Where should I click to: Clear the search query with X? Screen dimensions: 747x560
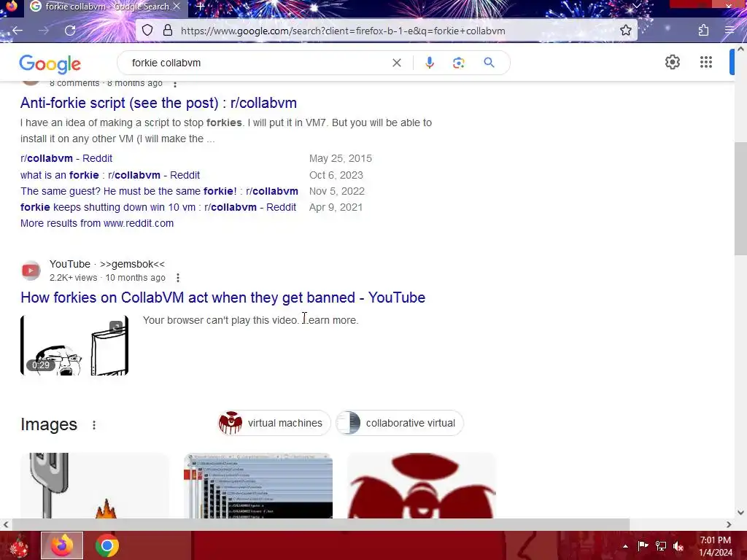pos(396,63)
